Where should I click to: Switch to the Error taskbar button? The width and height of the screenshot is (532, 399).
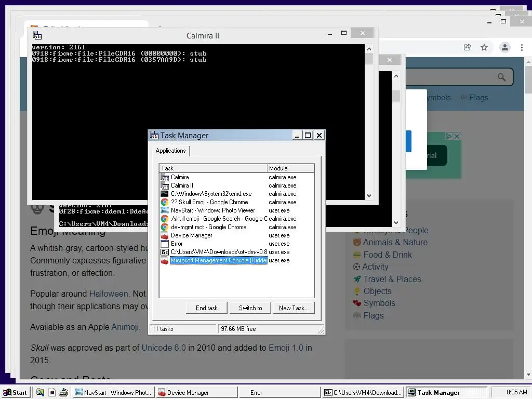pyautogui.click(x=280, y=393)
